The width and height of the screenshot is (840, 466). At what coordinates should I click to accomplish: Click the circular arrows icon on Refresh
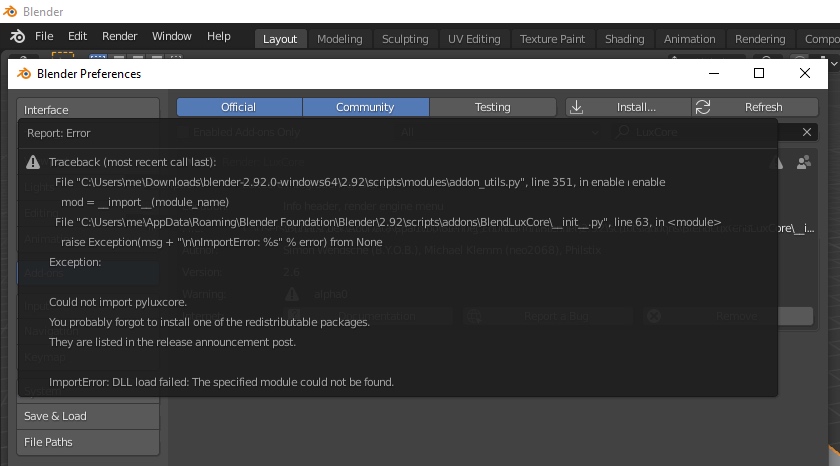pyautogui.click(x=703, y=107)
